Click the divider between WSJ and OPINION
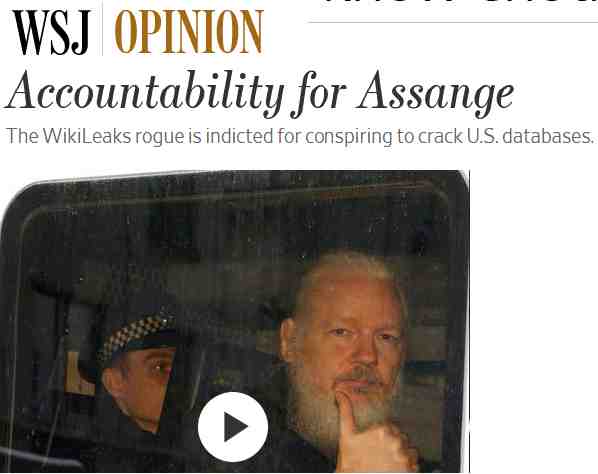 point(102,29)
